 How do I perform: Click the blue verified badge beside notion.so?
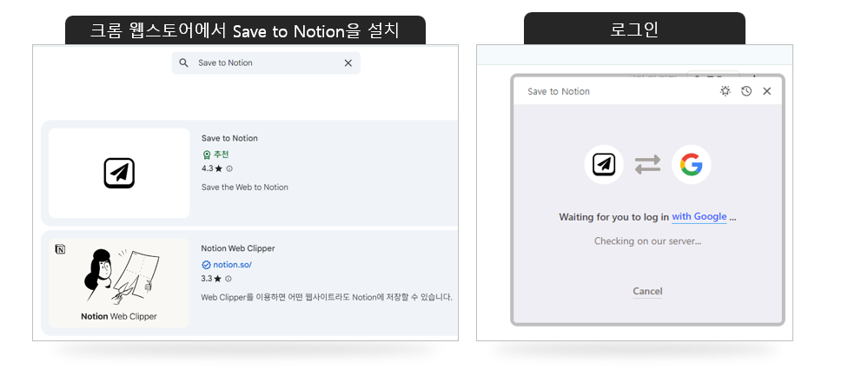(206, 265)
